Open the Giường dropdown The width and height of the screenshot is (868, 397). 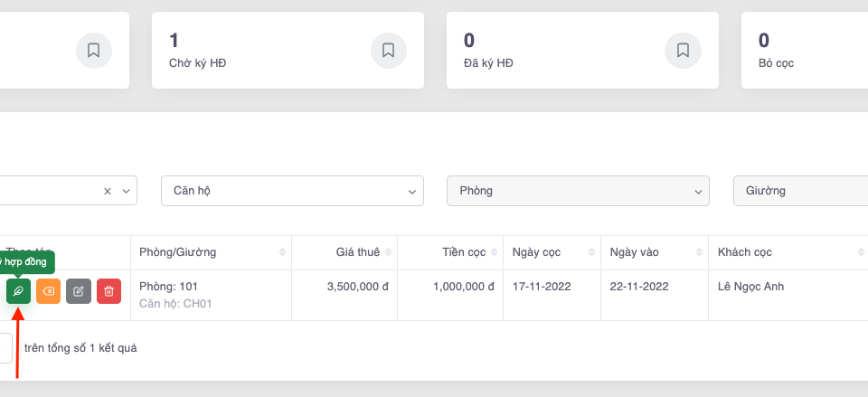(x=800, y=191)
